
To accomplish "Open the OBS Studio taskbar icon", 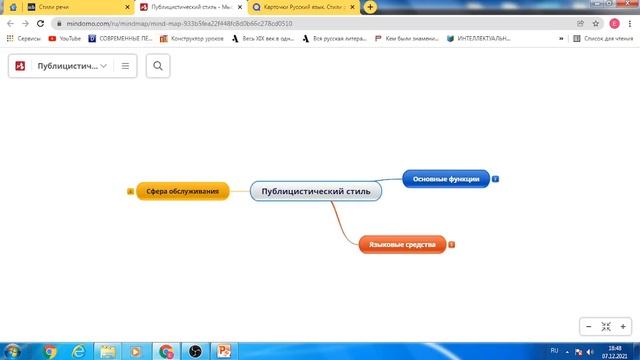I will [195, 351].
